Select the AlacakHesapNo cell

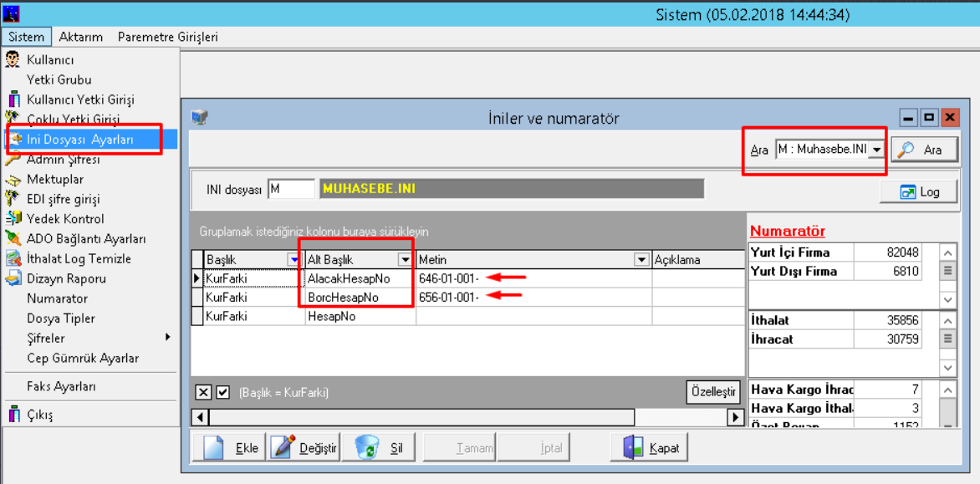(360, 278)
